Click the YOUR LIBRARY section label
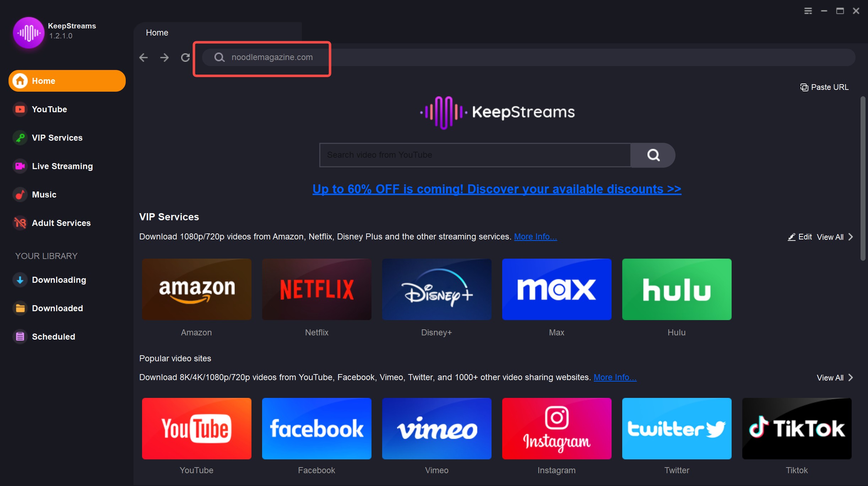 46,256
